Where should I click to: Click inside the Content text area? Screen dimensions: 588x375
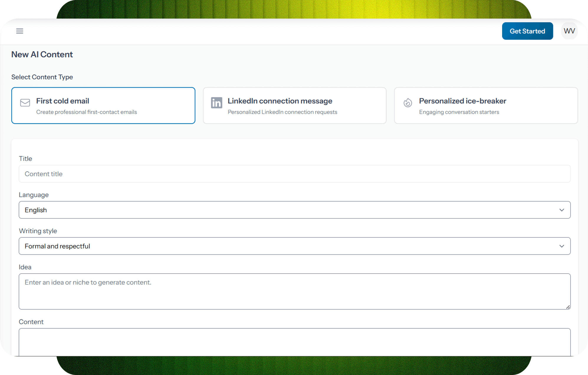pos(294,342)
